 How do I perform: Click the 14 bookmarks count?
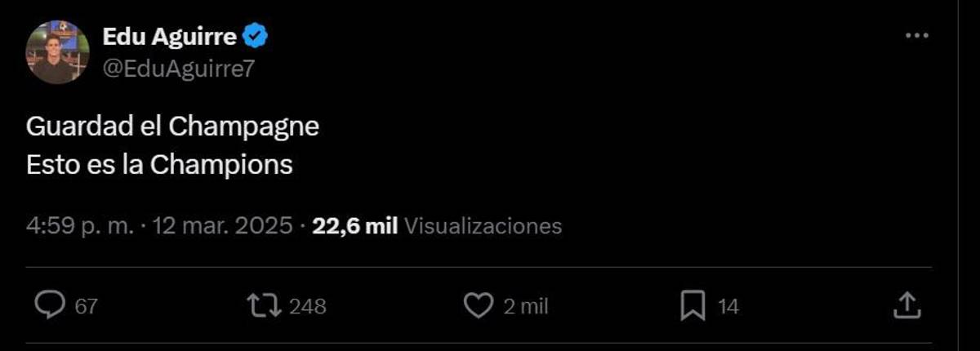click(728, 307)
